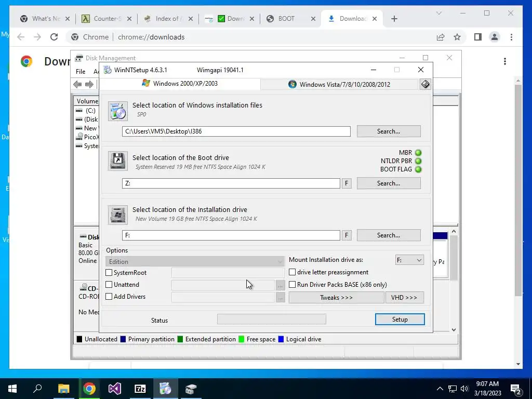This screenshot has height=399, width=532.
Task: Open the notification center icon
Action: coord(516,389)
